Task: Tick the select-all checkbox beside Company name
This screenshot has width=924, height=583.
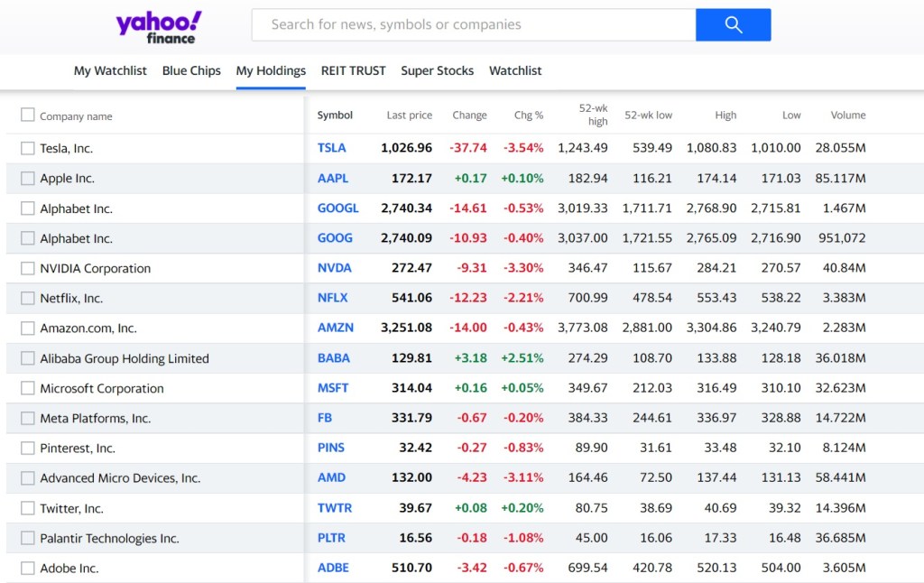Action: tap(28, 115)
